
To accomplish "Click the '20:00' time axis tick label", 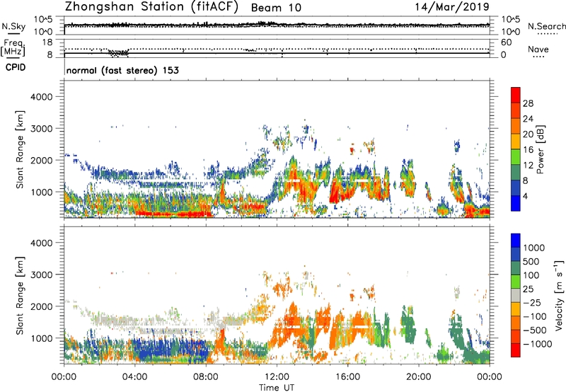I will [419, 377].
